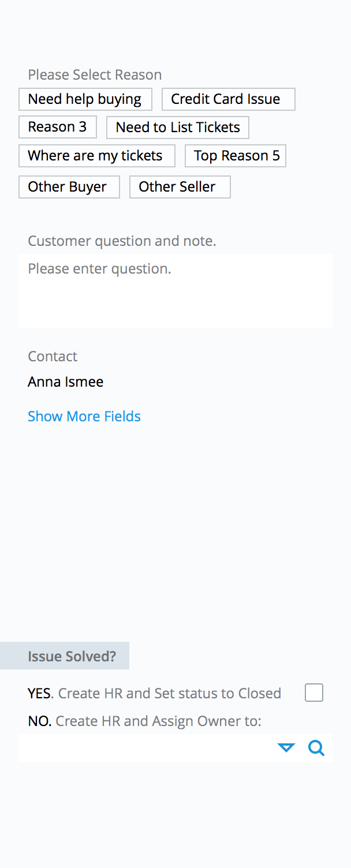Select the Need help buying reason
This screenshot has width=351, height=868.
tap(85, 99)
